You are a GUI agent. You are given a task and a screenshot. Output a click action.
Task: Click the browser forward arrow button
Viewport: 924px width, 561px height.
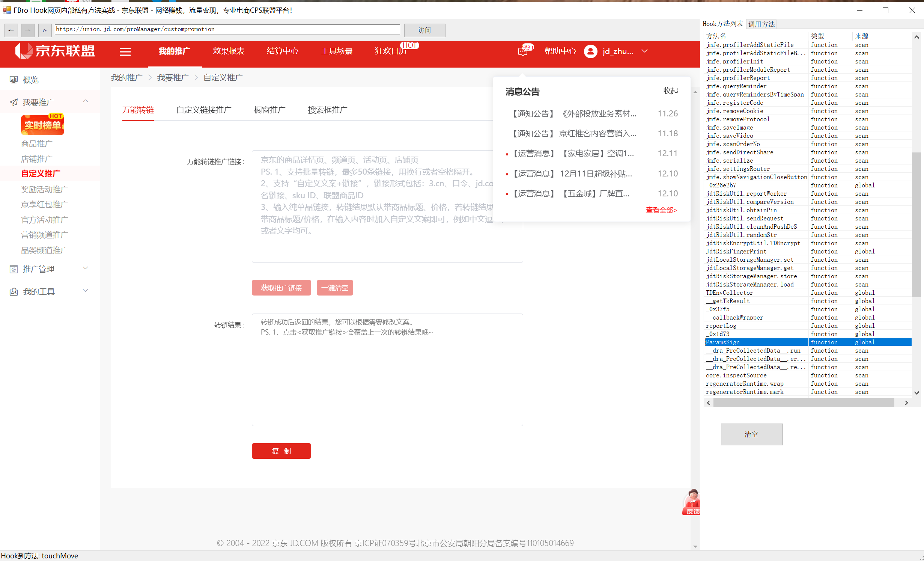coord(28,30)
